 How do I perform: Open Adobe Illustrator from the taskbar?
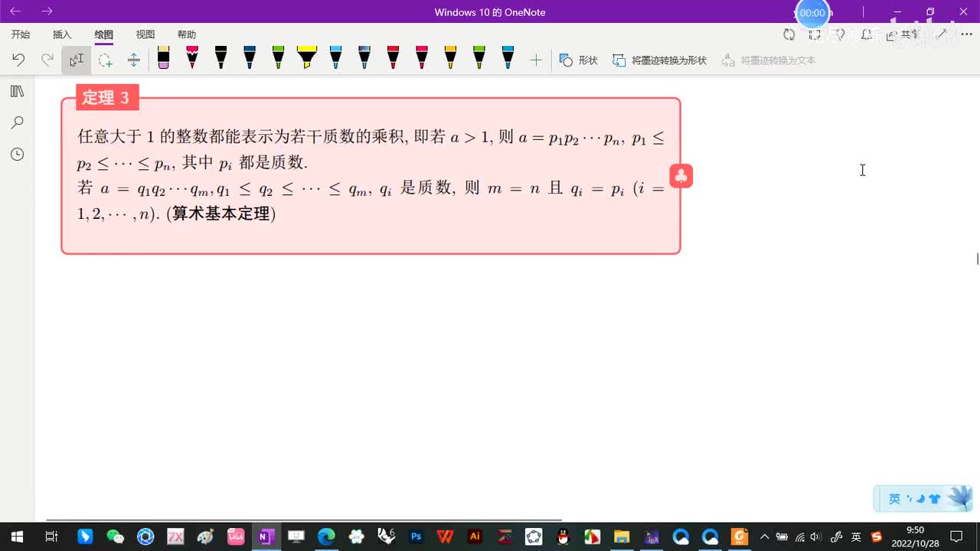475,537
